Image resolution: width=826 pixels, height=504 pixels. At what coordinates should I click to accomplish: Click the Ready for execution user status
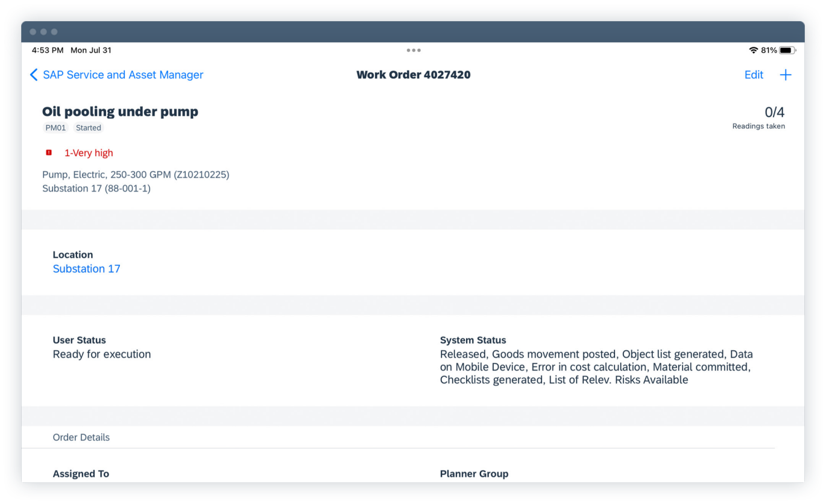pyautogui.click(x=102, y=354)
